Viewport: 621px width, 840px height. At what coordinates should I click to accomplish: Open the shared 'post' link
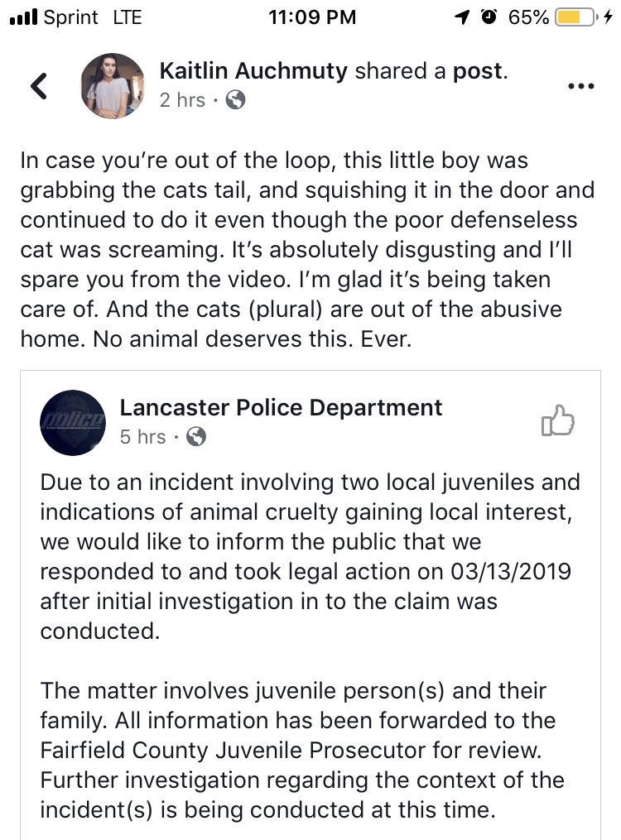click(x=478, y=71)
